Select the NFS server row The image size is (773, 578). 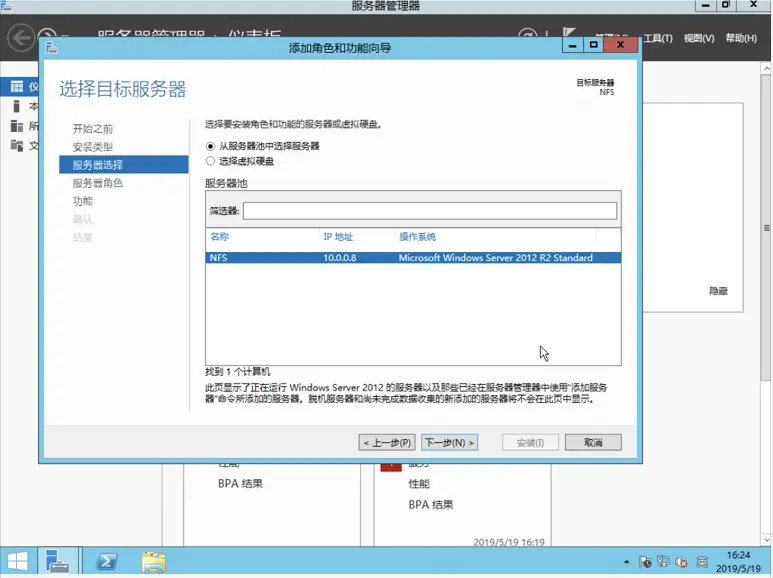point(413,257)
